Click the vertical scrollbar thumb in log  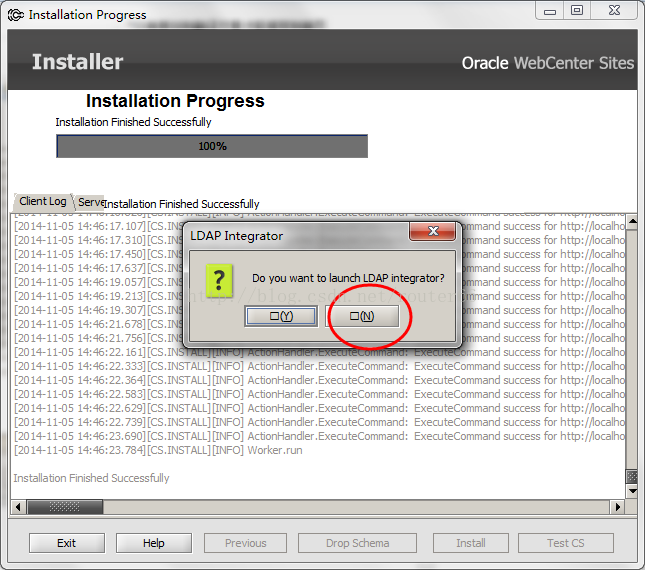tap(632, 477)
